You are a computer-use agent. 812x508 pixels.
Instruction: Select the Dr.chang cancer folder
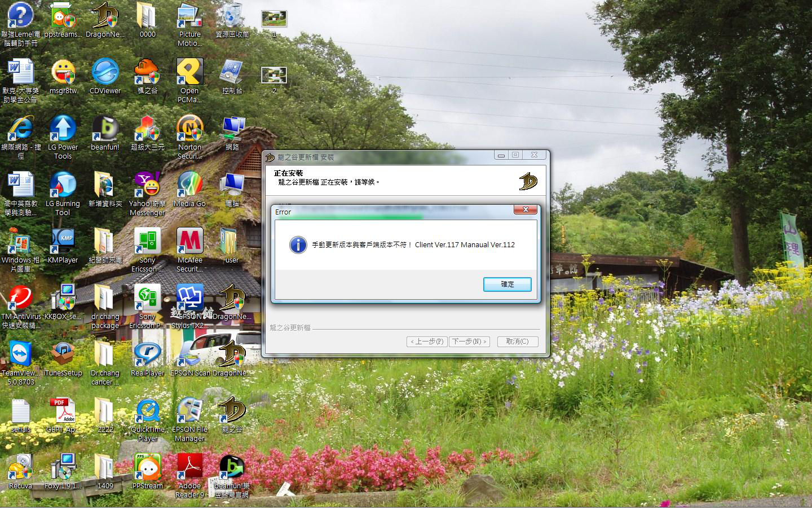point(105,363)
